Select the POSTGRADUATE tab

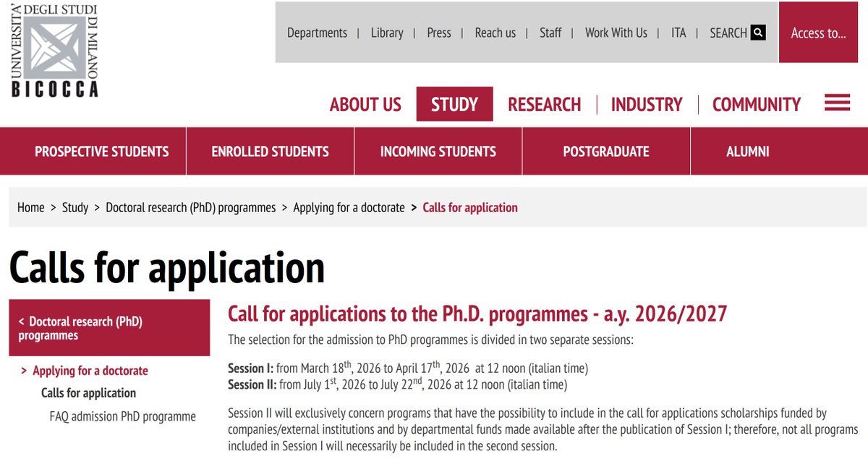606,151
